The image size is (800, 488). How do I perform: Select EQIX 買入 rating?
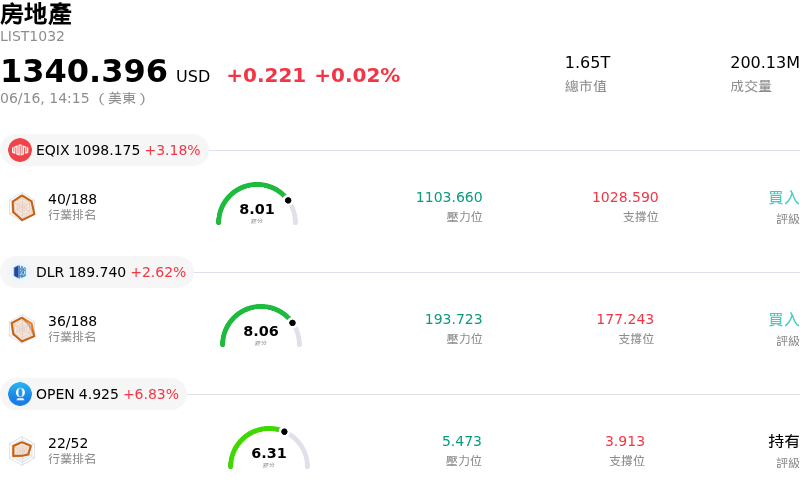pos(784,197)
